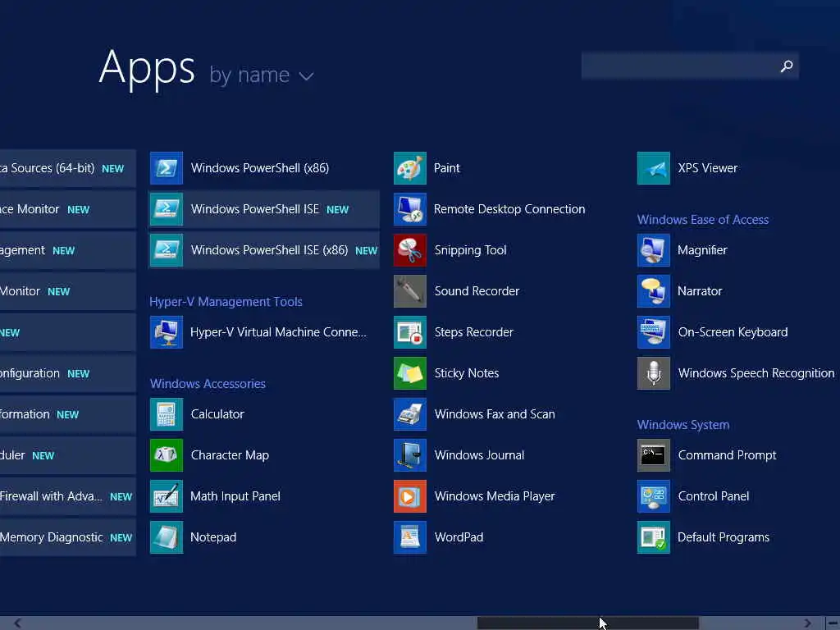Select the Windows Accessories group header

(x=208, y=384)
